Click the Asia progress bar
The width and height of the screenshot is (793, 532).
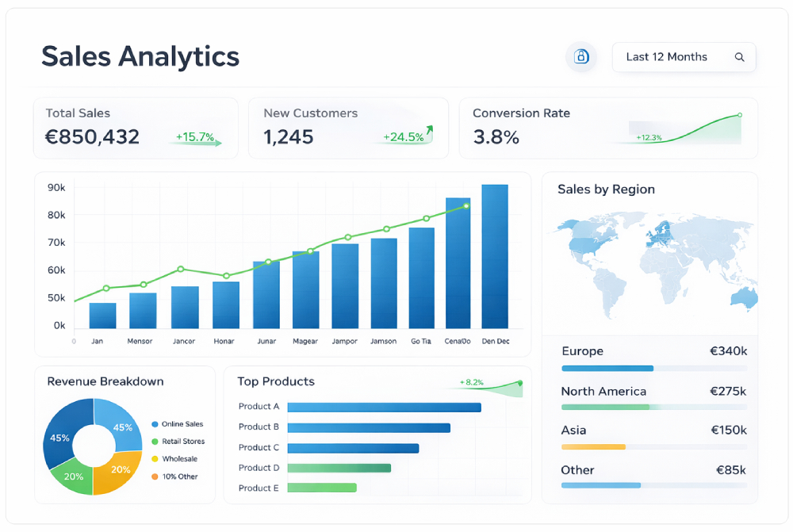pyautogui.click(x=654, y=447)
